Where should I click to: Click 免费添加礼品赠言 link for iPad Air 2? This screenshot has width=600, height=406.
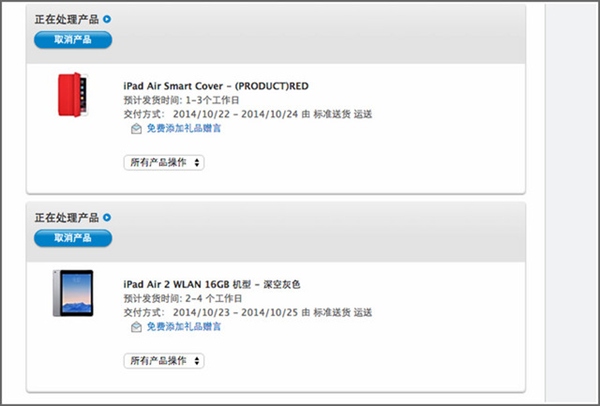coord(184,327)
